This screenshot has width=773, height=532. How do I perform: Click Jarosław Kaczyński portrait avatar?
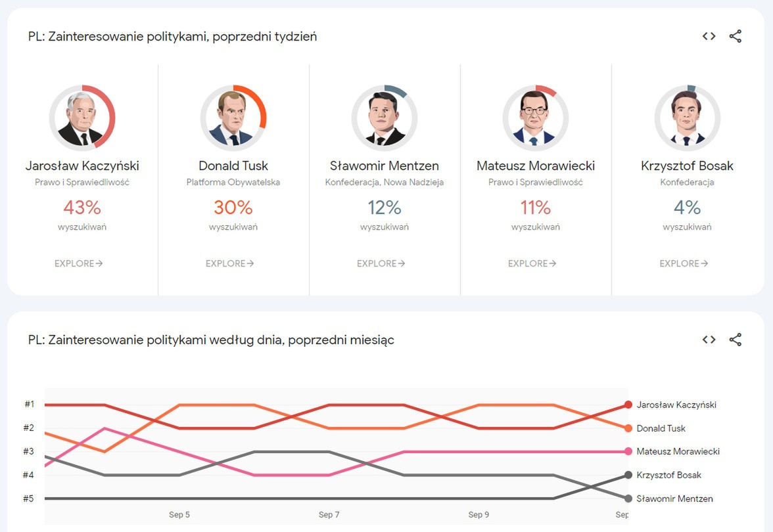(82, 118)
